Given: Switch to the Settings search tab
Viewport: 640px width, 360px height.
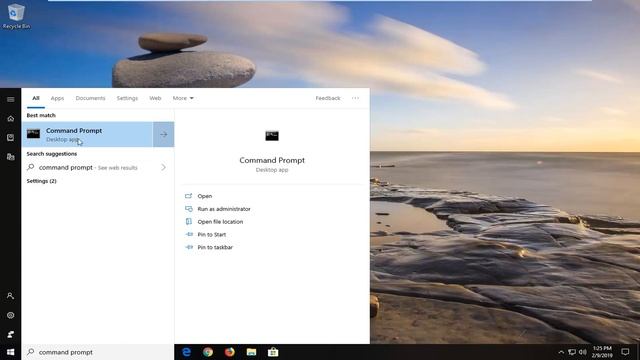Looking at the screenshot, I should [x=127, y=98].
